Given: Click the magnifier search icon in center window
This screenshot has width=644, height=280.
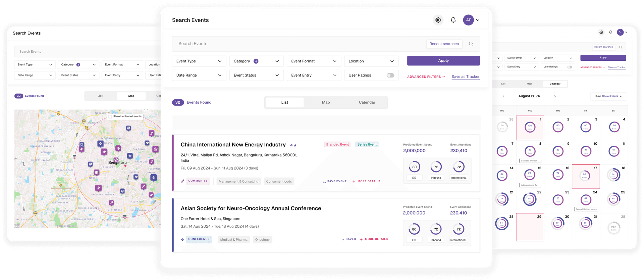Looking at the screenshot, I should click(471, 44).
